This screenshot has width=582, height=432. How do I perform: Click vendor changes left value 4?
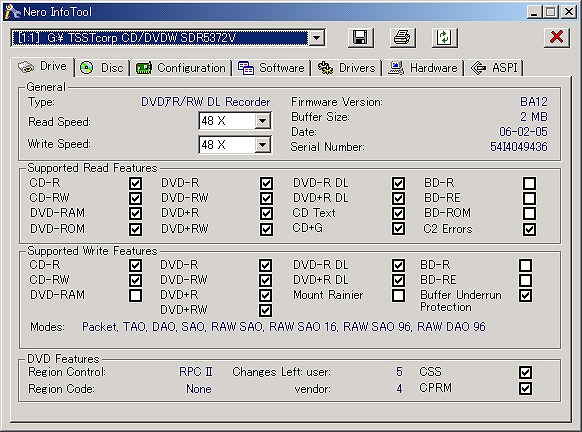399,389
